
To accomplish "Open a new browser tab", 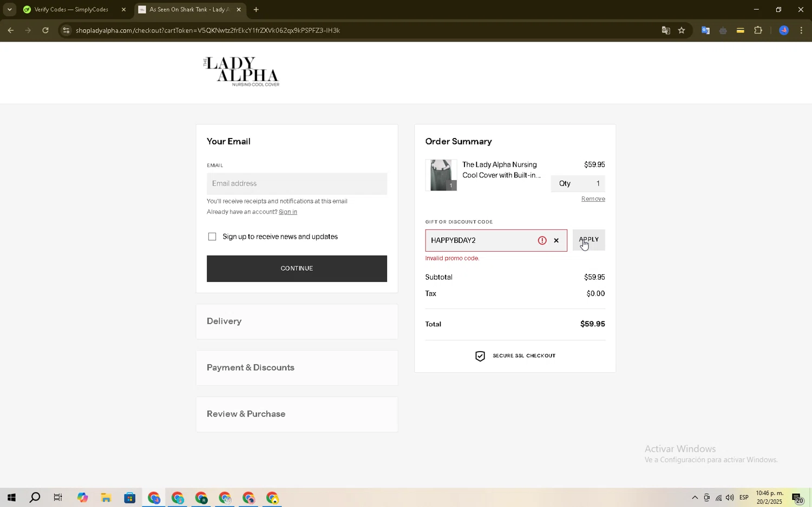I will pos(256,10).
